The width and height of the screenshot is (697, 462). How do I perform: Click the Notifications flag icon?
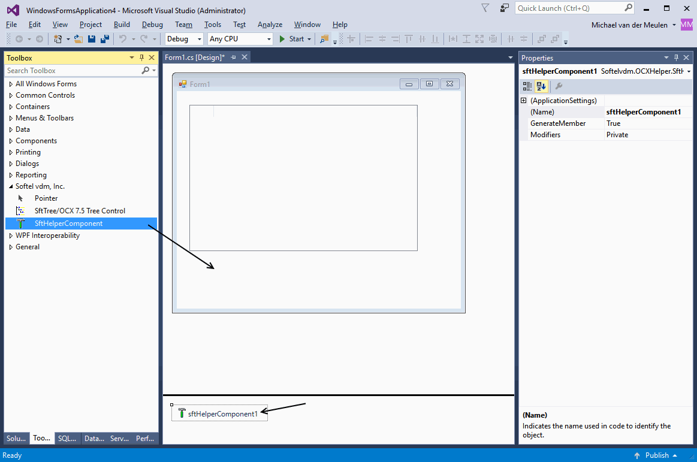485,8
